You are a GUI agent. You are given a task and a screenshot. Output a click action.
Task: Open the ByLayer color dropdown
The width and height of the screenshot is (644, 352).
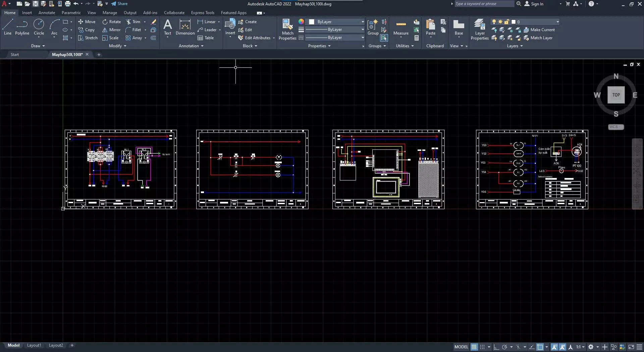[x=336, y=22]
